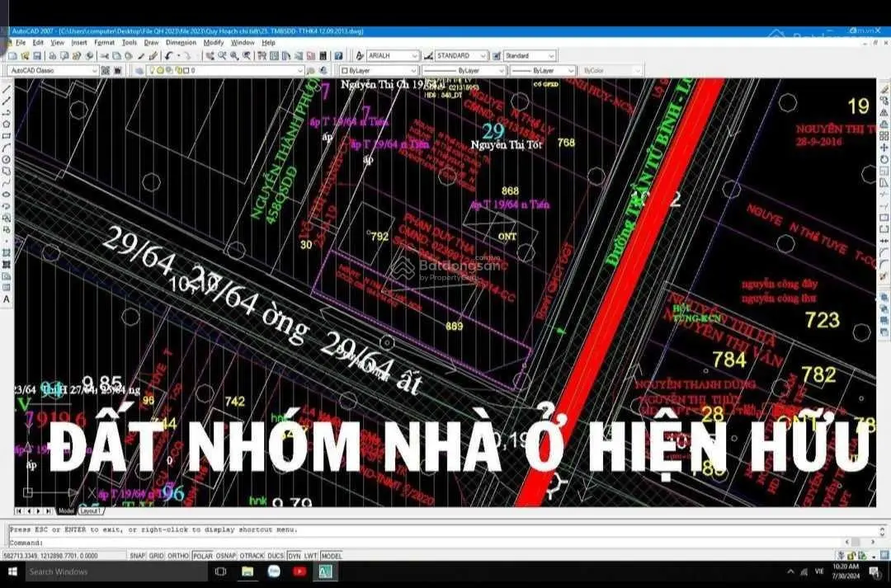Select the Circle tool in Draw toolbar
This screenshot has height=588, width=891.
tap(7, 159)
